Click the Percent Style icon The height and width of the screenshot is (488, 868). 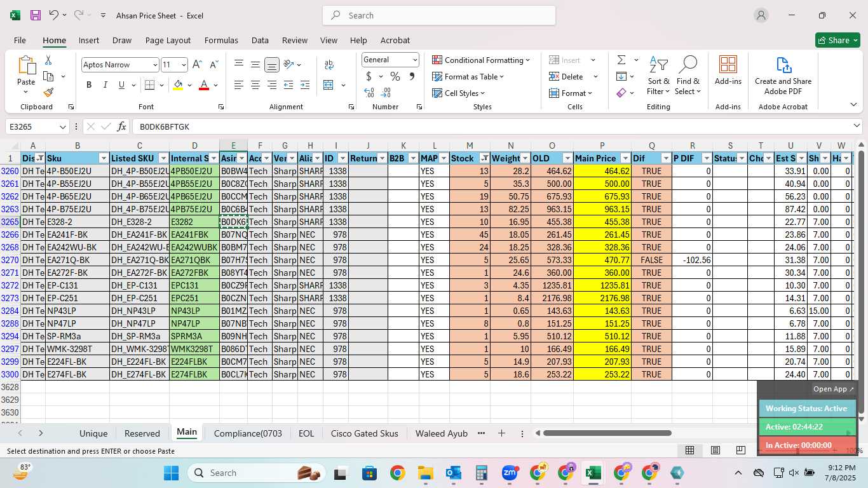[395, 76]
